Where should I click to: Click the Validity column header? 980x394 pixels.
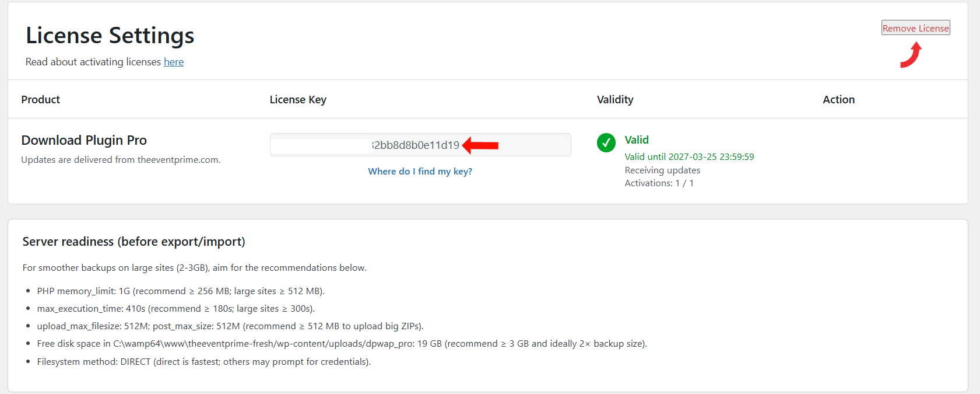point(615,100)
